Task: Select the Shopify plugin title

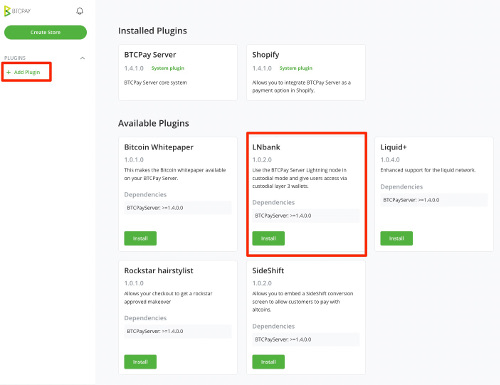Action: (266, 55)
